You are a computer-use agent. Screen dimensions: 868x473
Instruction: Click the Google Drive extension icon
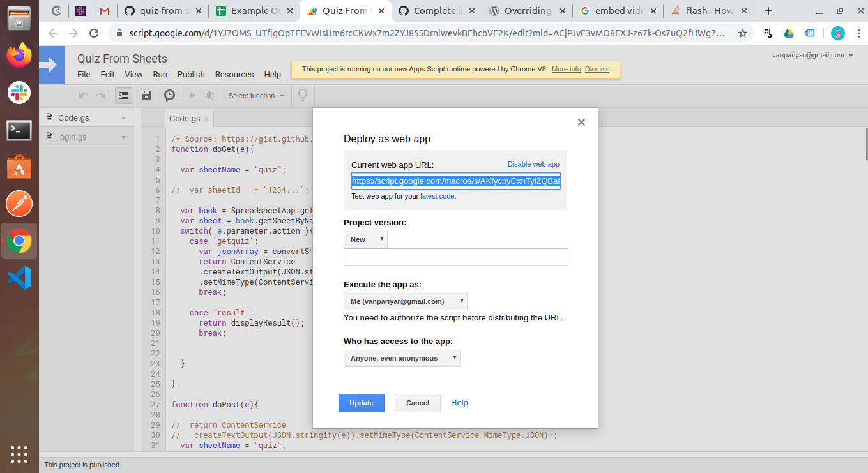tap(789, 34)
